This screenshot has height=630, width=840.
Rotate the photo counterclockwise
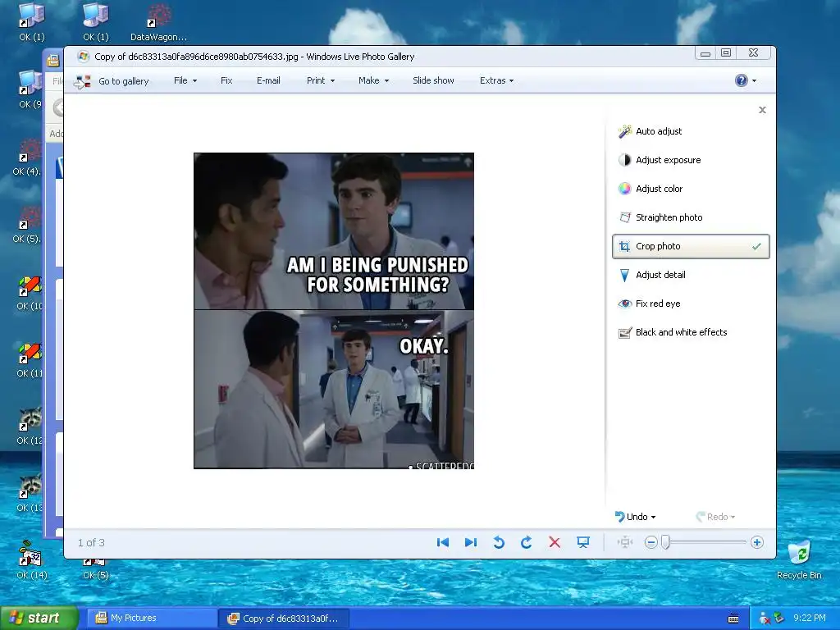499,543
